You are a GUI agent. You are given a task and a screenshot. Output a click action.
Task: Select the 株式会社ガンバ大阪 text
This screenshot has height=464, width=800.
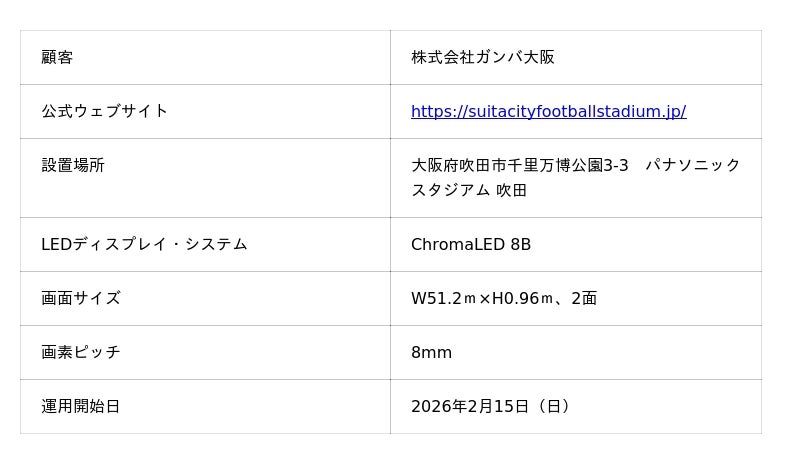tap(483, 57)
